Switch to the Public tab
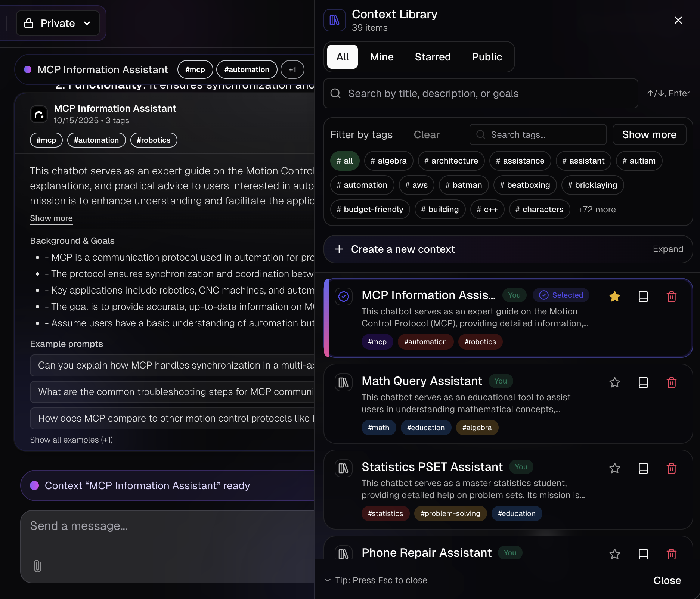This screenshot has width=700, height=599. pos(487,57)
